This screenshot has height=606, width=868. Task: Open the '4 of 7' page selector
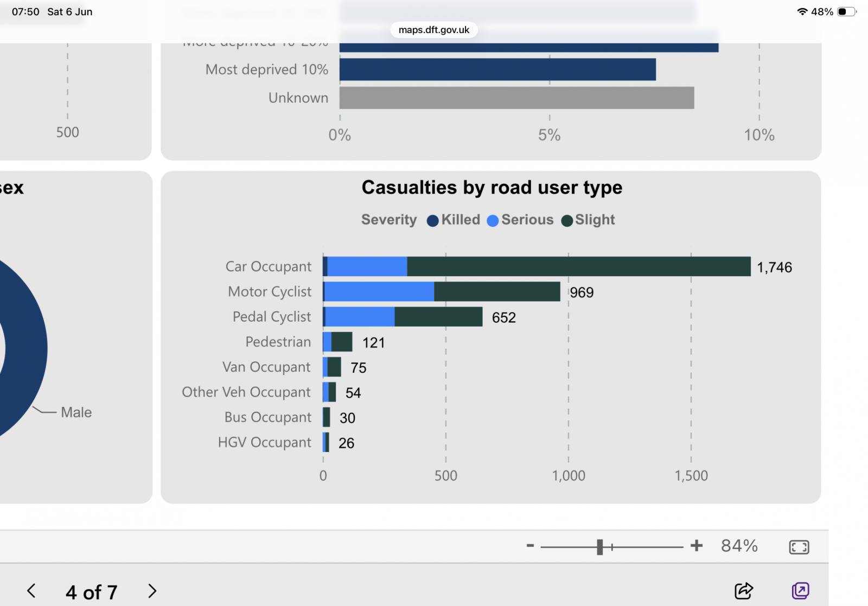(91, 592)
